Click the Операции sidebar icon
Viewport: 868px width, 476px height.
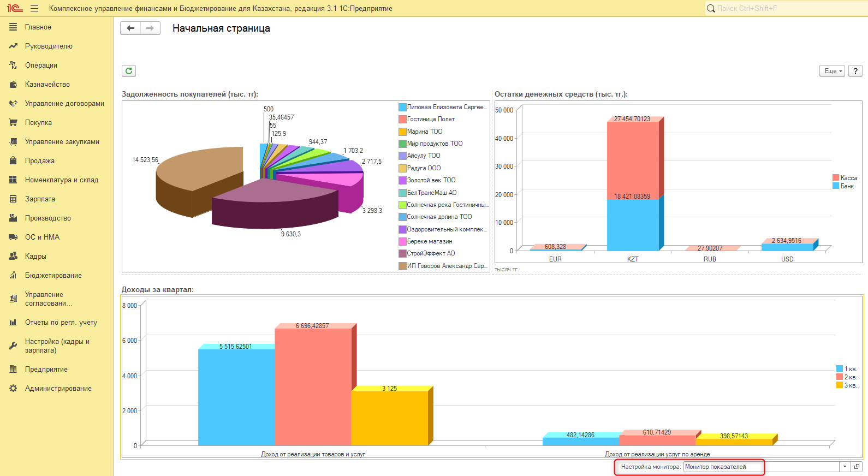point(13,65)
